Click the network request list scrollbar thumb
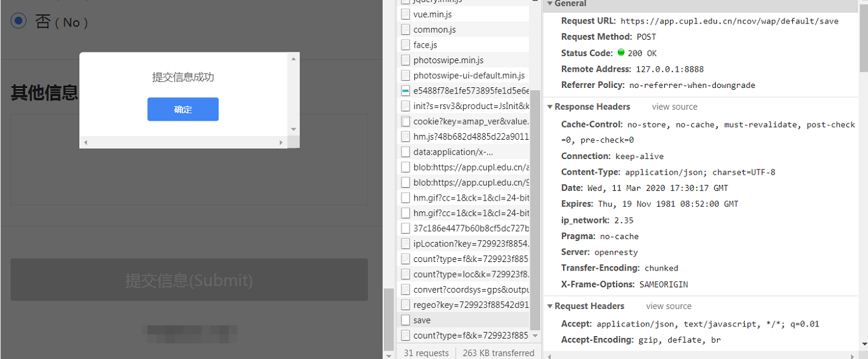This screenshot has width=868, height=359. click(x=535, y=210)
